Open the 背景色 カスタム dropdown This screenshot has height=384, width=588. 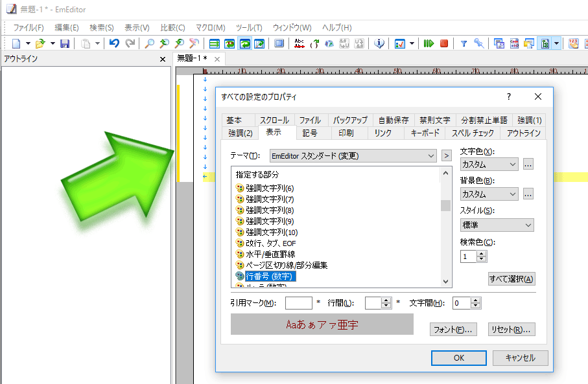[x=489, y=194]
